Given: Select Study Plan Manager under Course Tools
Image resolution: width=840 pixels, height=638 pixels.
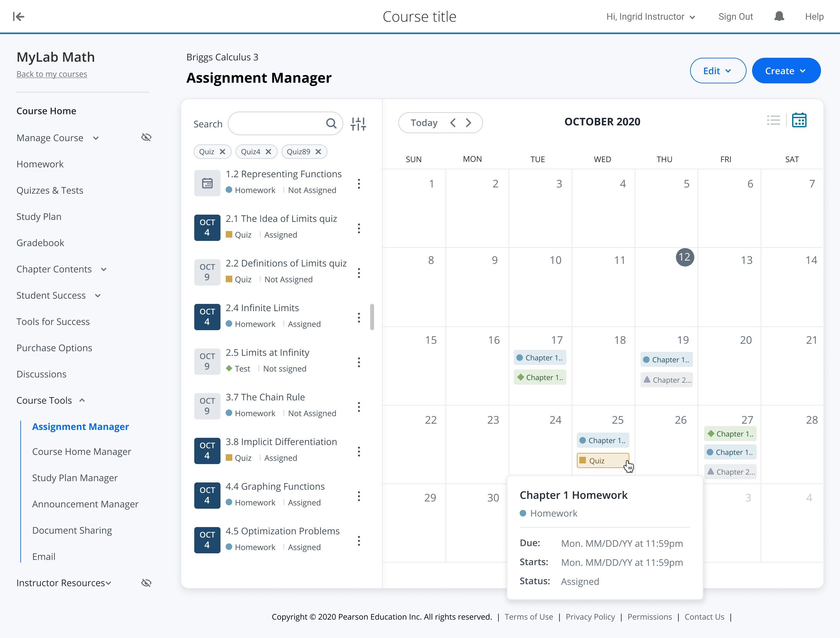Looking at the screenshot, I should tap(75, 478).
